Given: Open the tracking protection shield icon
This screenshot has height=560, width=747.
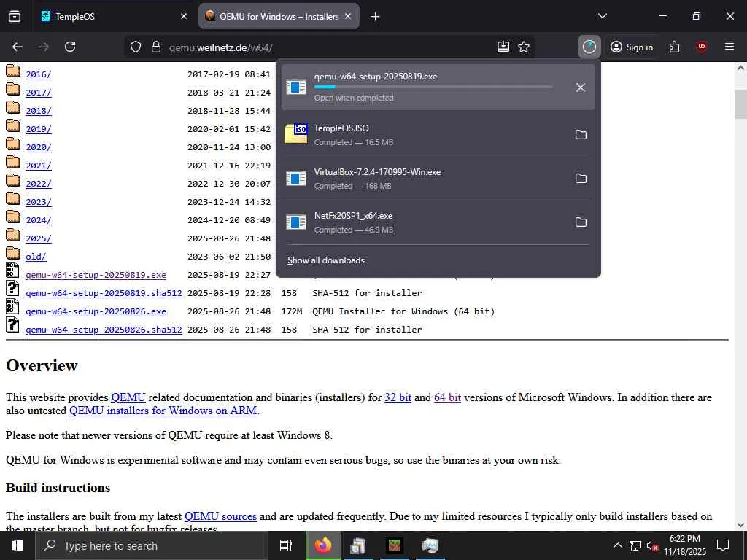Looking at the screenshot, I should pyautogui.click(x=136, y=47).
